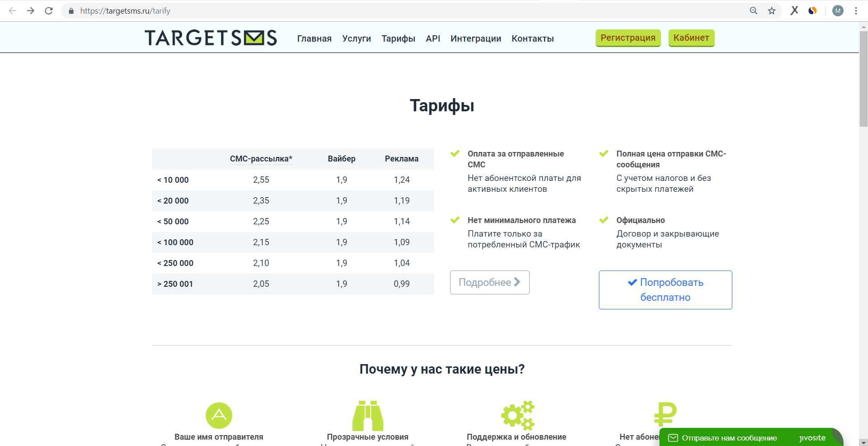Click the price cell '2,05'
The image size is (868, 446).
click(261, 284)
